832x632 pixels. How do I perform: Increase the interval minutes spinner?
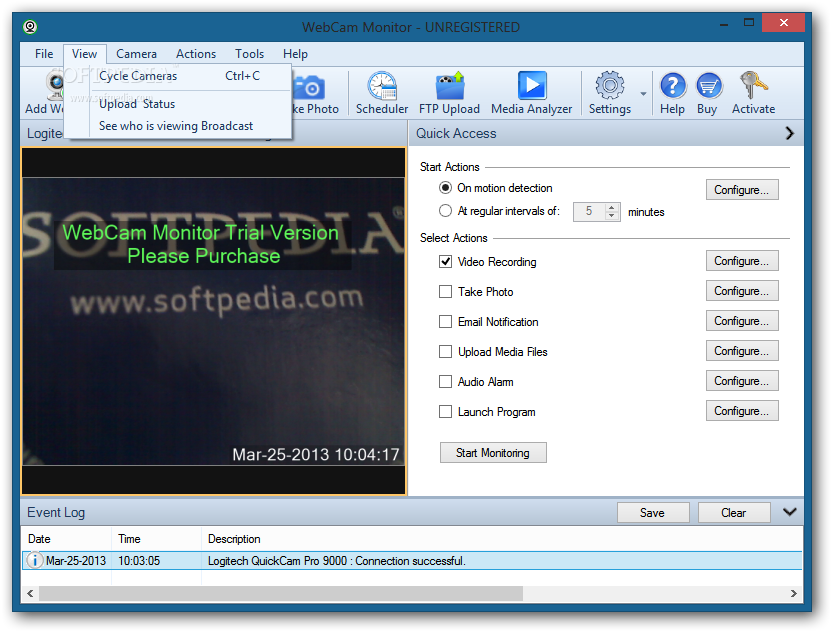click(x=612, y=207)
